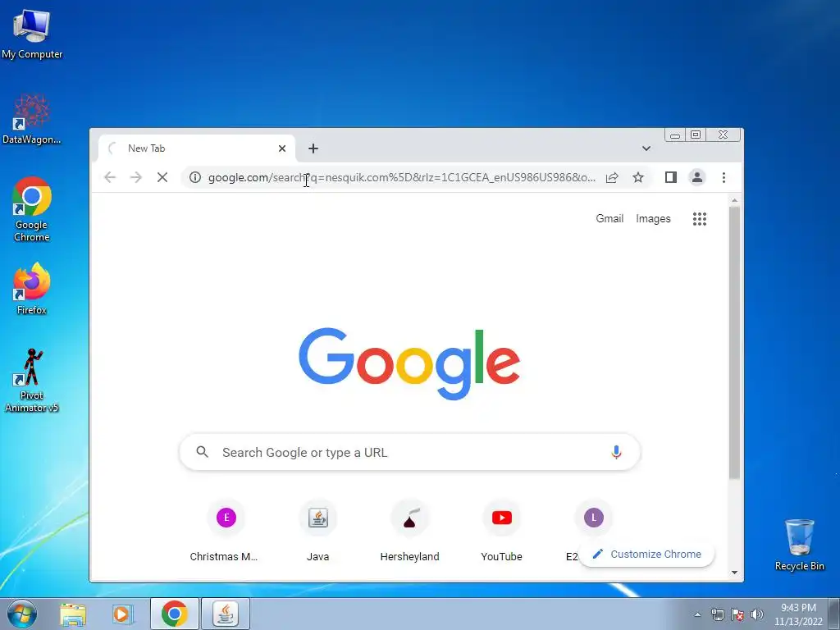840x630 pixels.
Task: Click the Java taskbar button
Action: (x=226, y=614)
